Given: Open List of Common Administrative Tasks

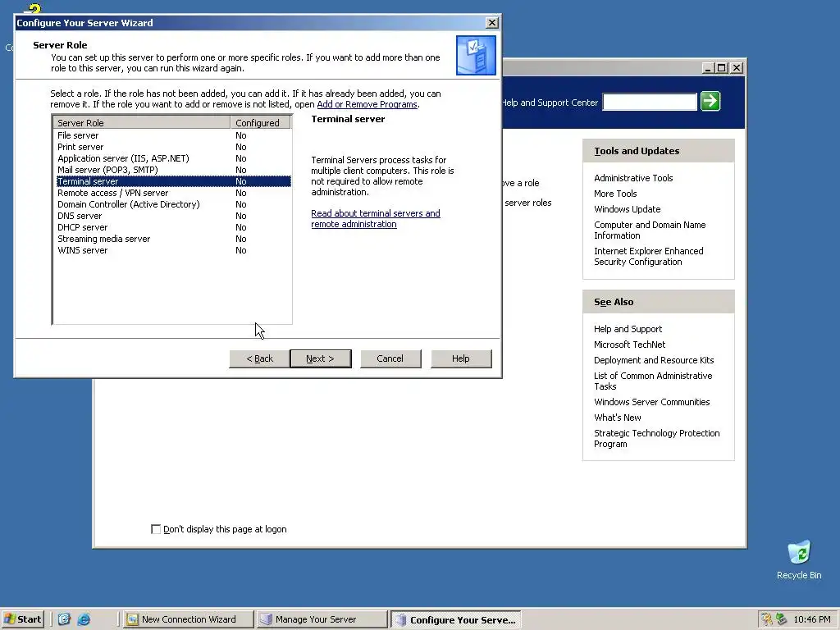Looking at the screenshot, I should pyautogui.click(x=652, y=381).
